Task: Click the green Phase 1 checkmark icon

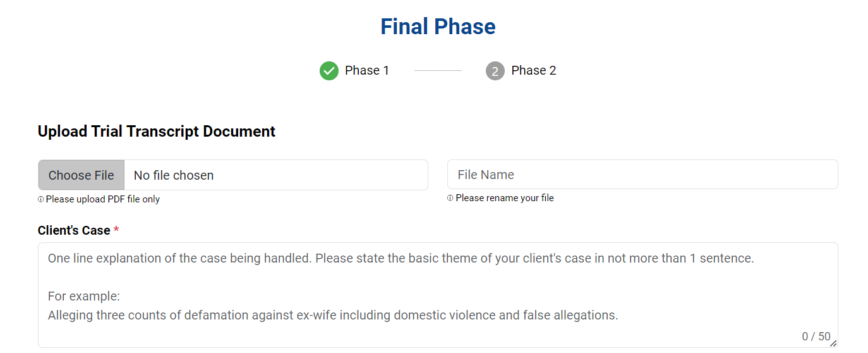Action: [x=329, y=71]
